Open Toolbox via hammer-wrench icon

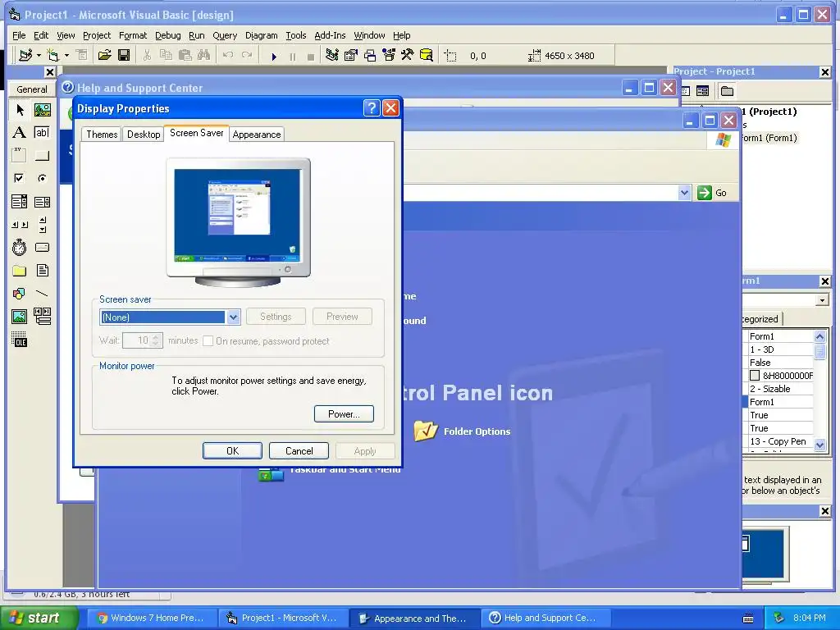pyautogui.click(x=407, y=55)
